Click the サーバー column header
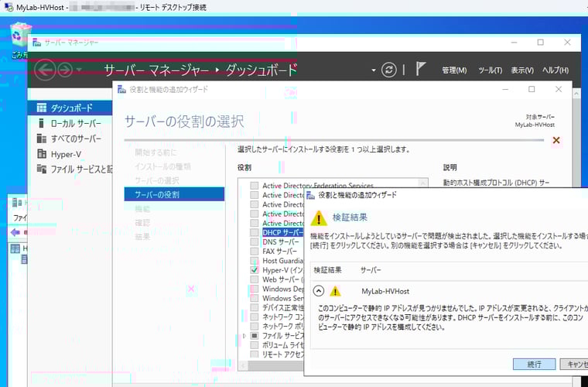This screenshot has width=588, height=387. point(371,270)
